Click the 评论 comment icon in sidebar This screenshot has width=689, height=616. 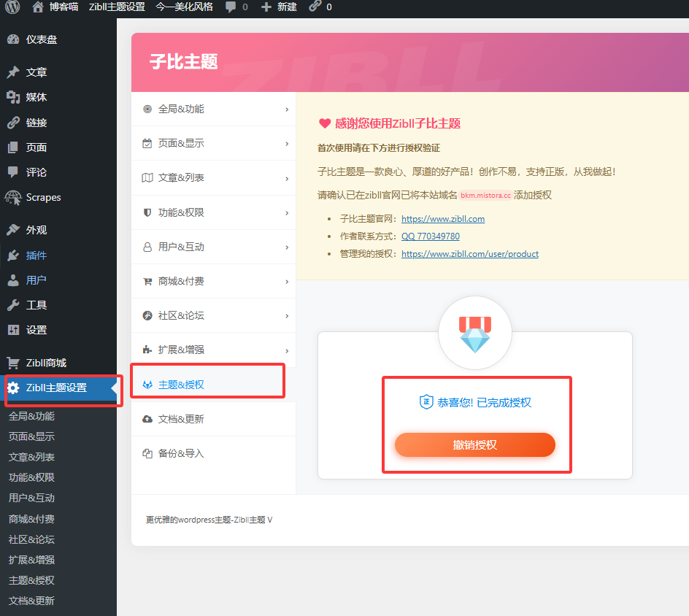pyautogui.click(x=13, y=172)
